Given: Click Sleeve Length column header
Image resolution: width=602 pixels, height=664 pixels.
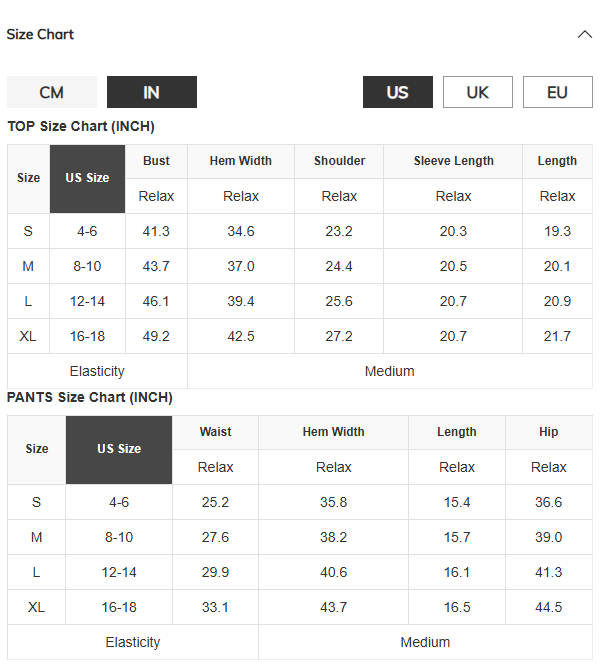Looking at the screenshot, I should (x=453, y=161).
